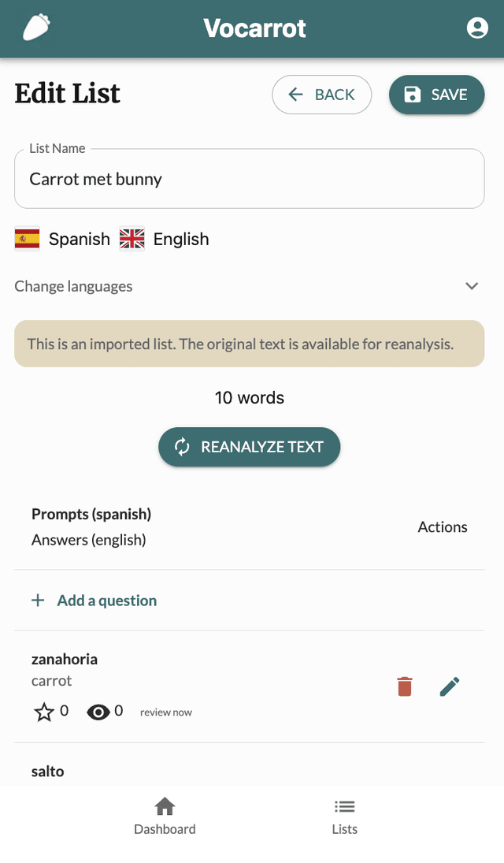The height and width of the screenshot is (863, 504).
Task: Click the List Name field showing Carrot met bunny
Action: coord(249,179)
